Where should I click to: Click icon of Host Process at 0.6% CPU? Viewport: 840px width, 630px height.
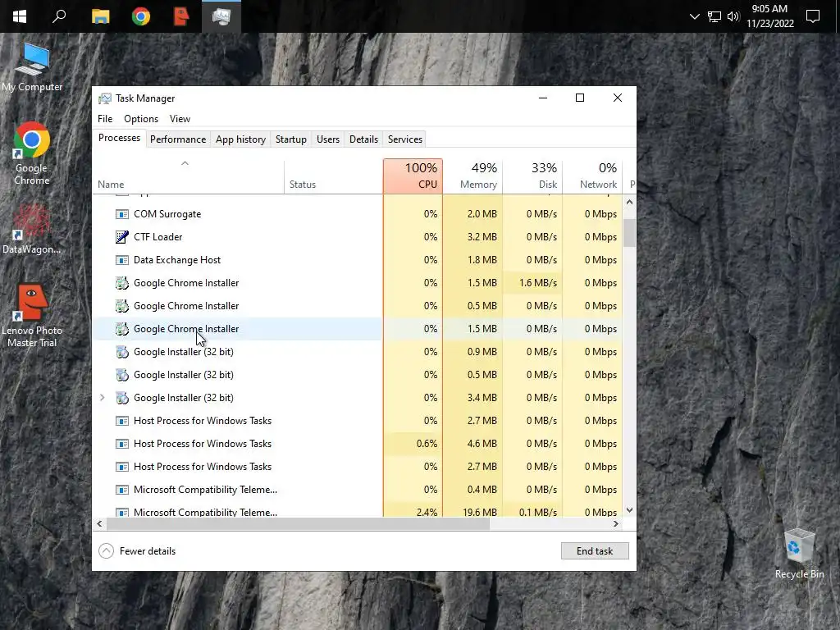[122, 444]
